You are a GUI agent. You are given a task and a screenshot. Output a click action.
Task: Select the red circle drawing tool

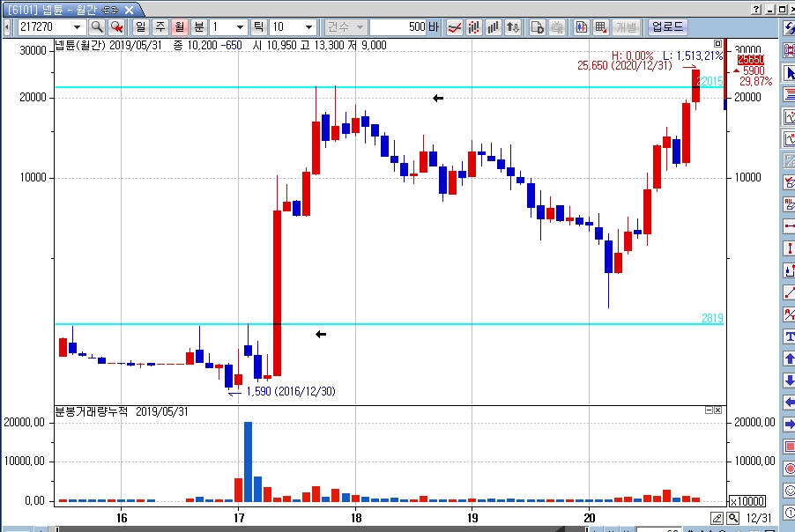click(789, 469)
